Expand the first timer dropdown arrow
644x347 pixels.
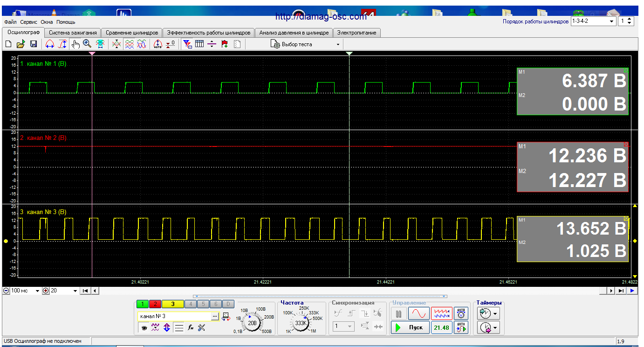pos(495,313)
